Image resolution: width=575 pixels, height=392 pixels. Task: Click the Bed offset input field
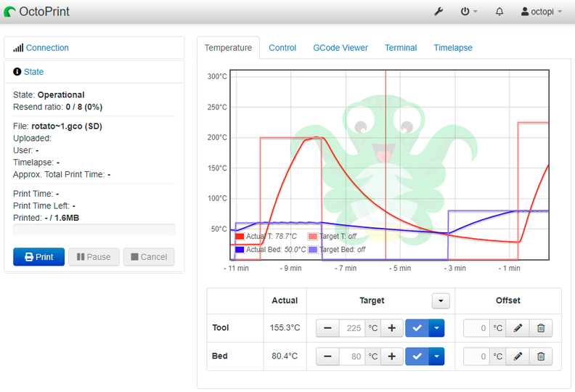click(476, 356)
